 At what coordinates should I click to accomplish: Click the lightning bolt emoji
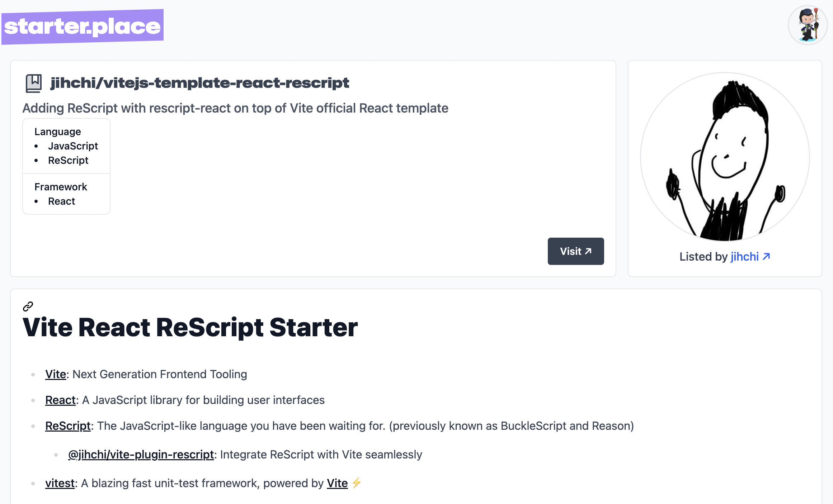(x=356, y=483)
